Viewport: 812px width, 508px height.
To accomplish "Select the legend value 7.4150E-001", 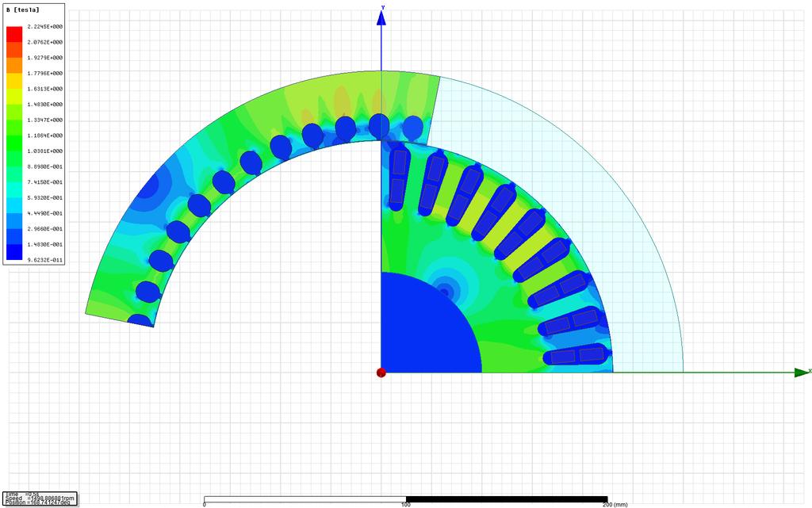I will tap(45, 182).
